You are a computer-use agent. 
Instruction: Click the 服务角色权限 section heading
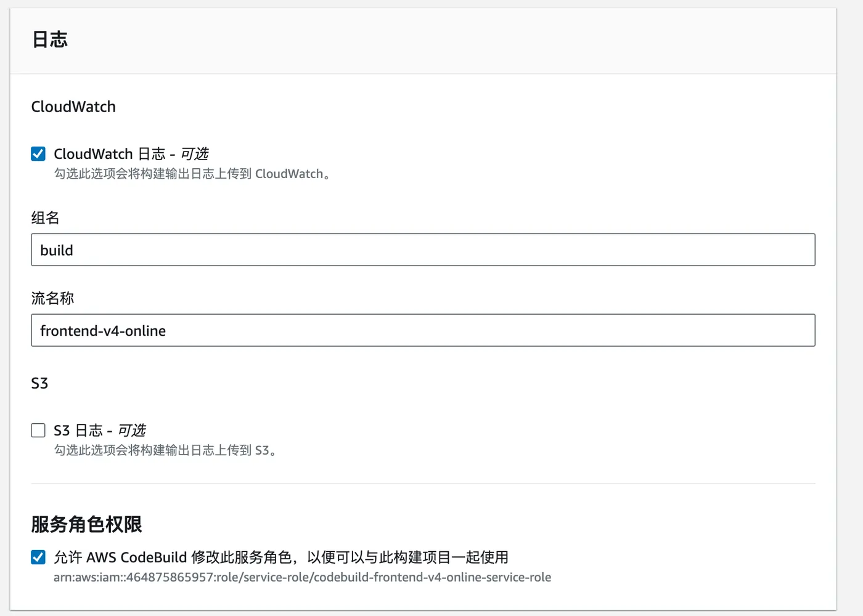tap(86, 525)
